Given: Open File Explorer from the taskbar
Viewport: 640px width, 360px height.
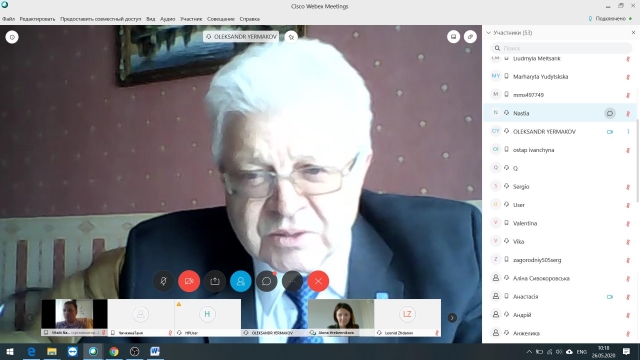Looking at the screenshot, I should pyautogui.click(x=52, y=351).
